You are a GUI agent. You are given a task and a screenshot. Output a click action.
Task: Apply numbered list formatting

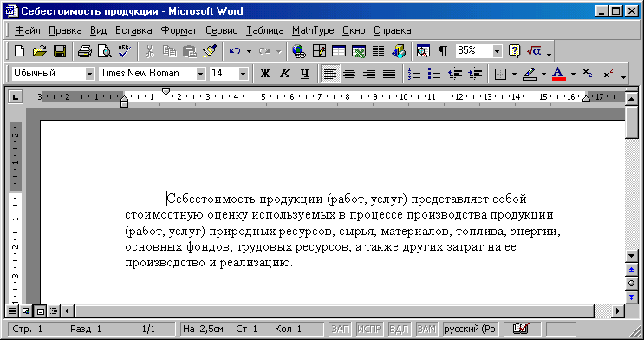point(414,74)
